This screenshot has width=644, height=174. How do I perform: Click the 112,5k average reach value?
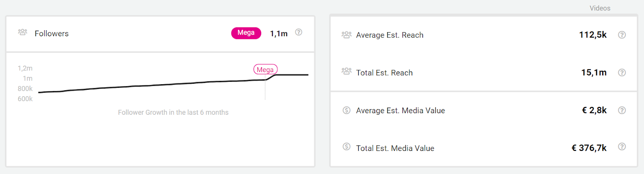click(x=592, y=35)
